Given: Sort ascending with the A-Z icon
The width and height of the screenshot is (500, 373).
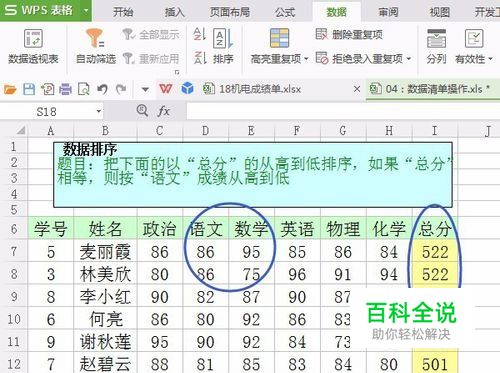Looking at the screenshot, I should 199,35.
